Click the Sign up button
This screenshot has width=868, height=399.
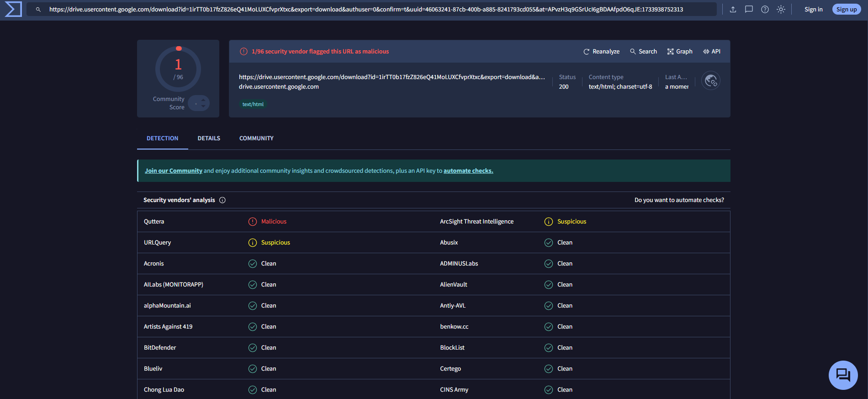click(x=846, y=9)
